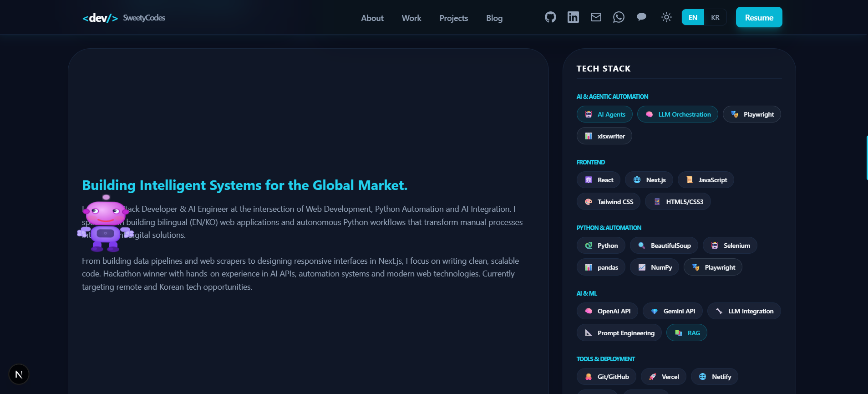The width and height of the screenshot is (868, 394).
Task: Click the TECH STACK heading
Action: [603, 69]
